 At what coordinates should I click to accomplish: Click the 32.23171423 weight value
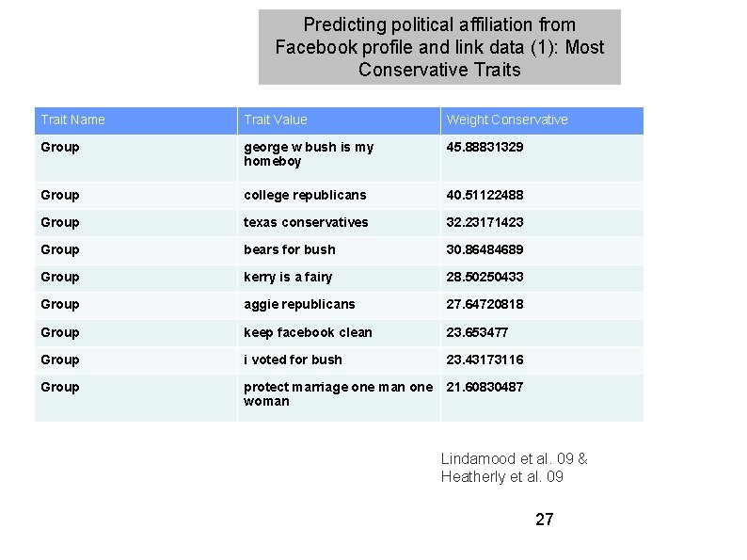pyautogui.click(x=485, y=222)
